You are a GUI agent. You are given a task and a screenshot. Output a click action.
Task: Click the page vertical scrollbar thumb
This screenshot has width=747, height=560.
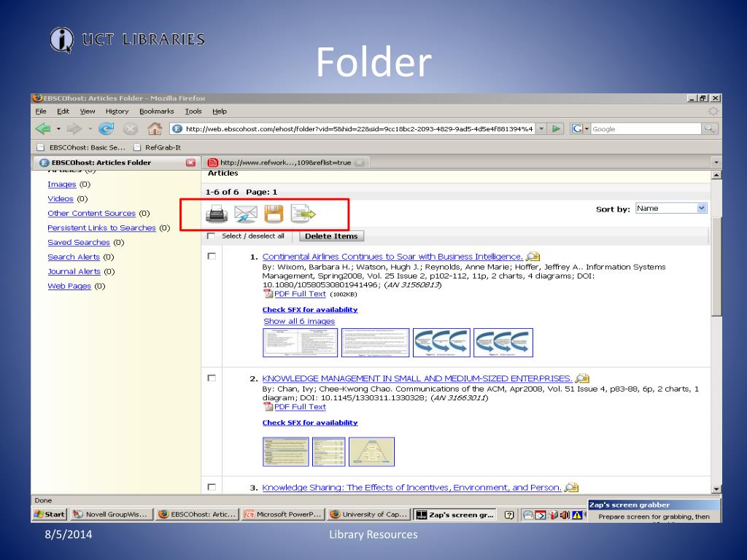(x=716, y=265)
